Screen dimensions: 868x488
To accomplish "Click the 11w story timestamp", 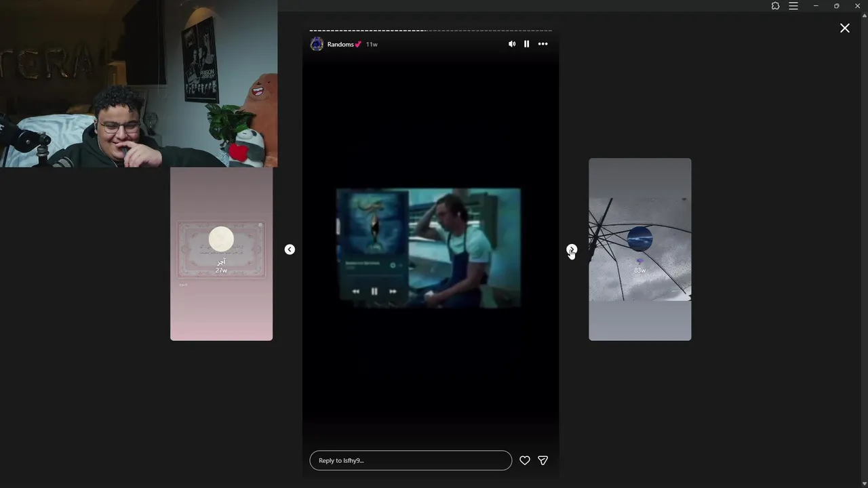I will [x=372, y=44].
